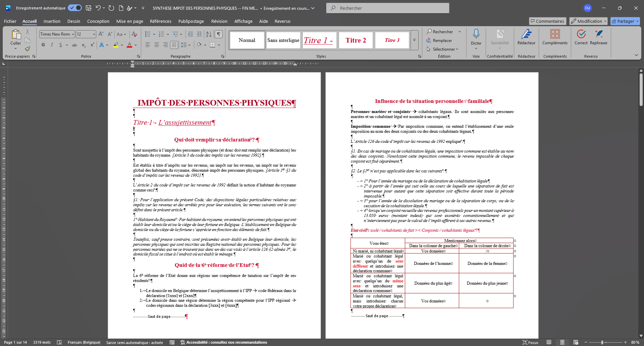The image size is (644, 346).
Task: Increase paragraph indent
Action: pyautogui.click(x=199, y=34)
